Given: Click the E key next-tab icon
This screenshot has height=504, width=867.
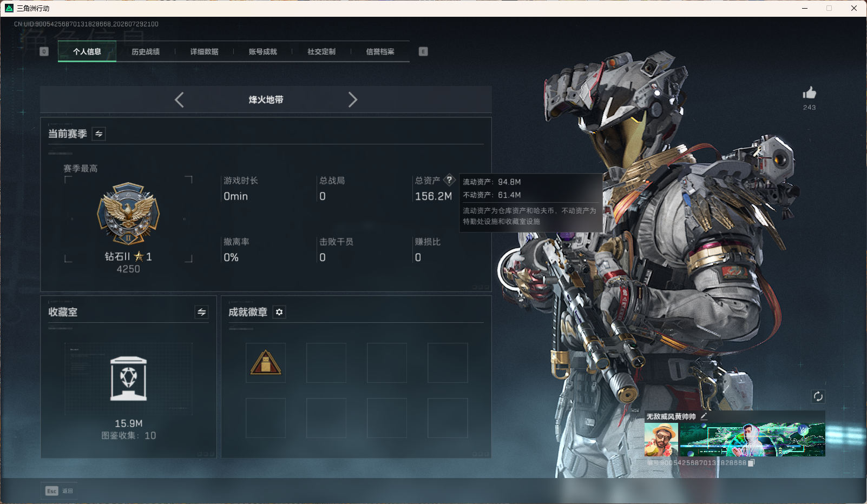Looking at the screenshot, I should (x=423, y=51).
